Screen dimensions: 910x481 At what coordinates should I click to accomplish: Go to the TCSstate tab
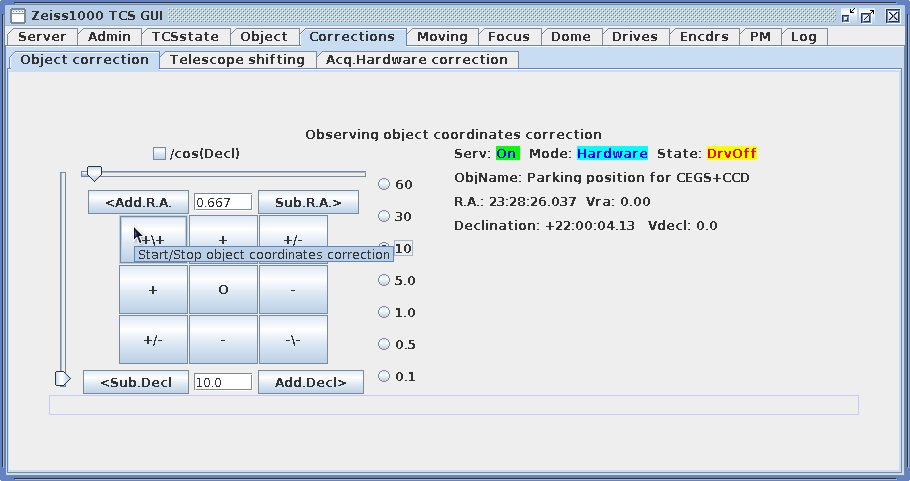pyautogui.click(x=185, y=37)
